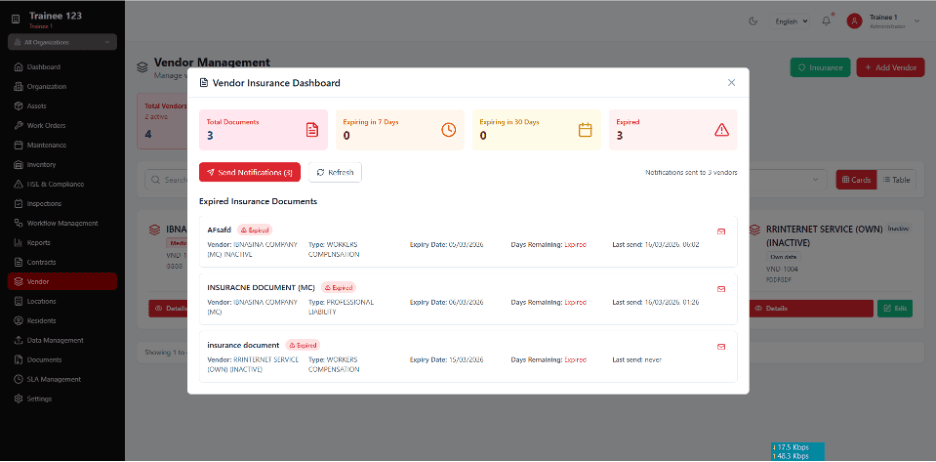
Task: Open the notifications bell
Action: click(x=826, y=21)
